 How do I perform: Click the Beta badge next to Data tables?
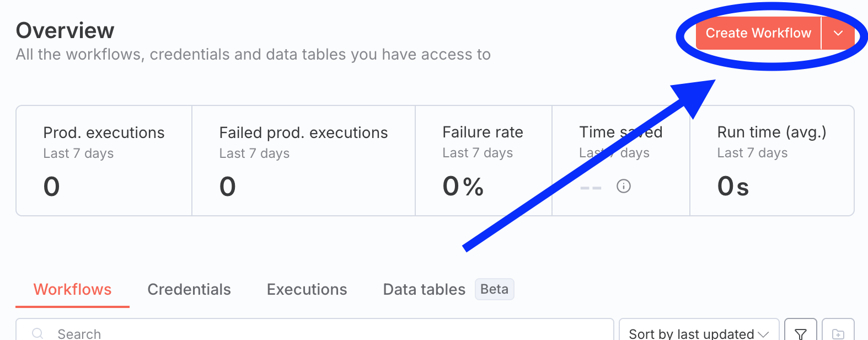click(494, 289)
